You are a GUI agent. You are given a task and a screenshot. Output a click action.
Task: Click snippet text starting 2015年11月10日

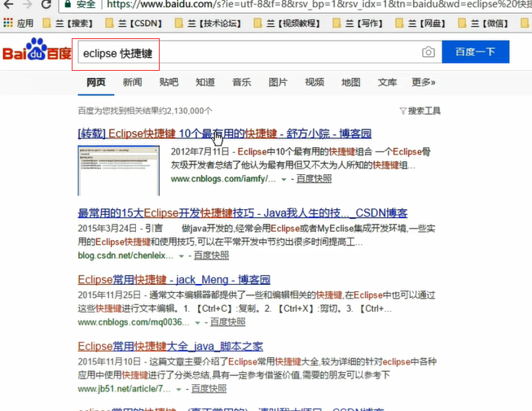pyautogui.click(x=257, y=369)
